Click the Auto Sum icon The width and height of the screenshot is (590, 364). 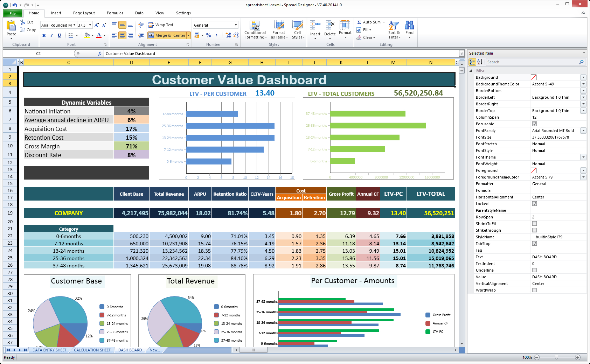(x=359, y=22)
